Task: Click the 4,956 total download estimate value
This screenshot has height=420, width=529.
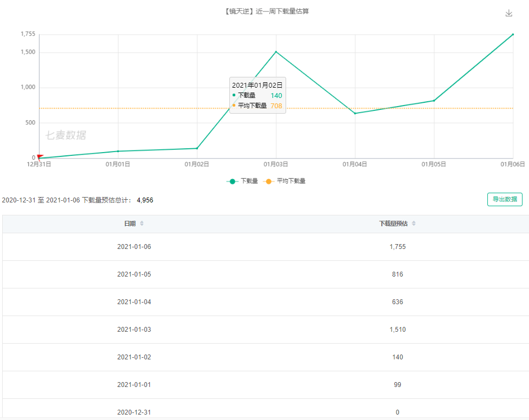Action: (x=145, y=200)
